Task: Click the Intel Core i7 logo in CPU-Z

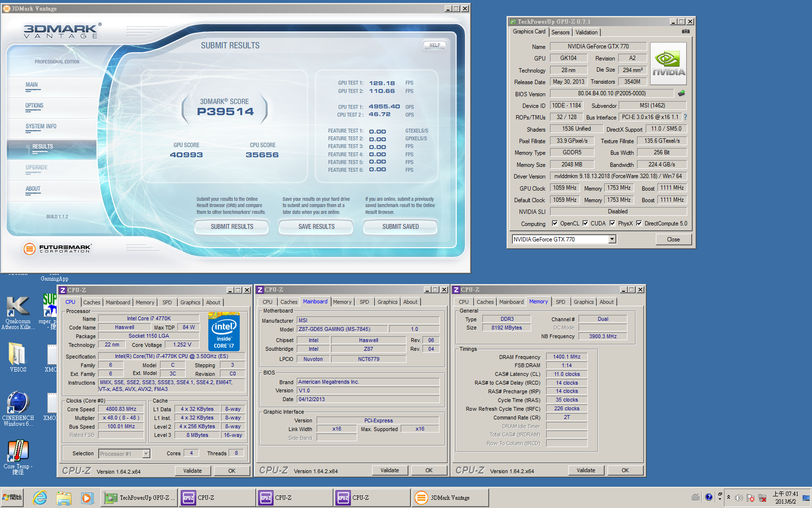Action: click(224, 331)
